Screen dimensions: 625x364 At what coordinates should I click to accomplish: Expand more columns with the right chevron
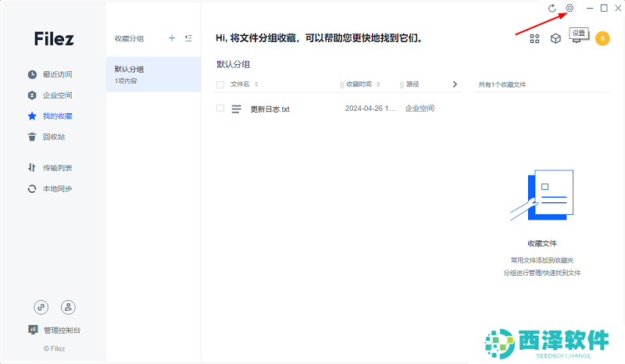pos(455,84)
